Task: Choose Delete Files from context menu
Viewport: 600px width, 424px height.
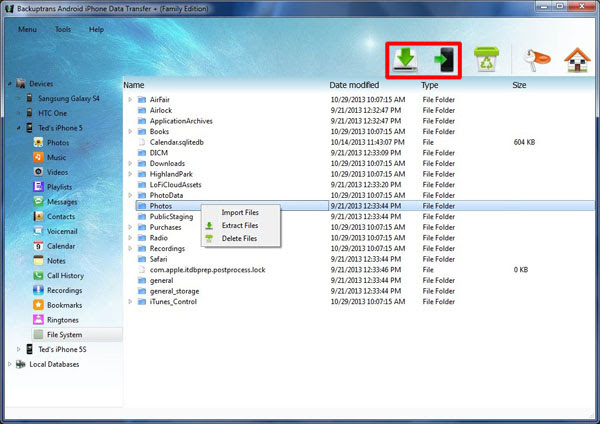Action: [240, 238]
